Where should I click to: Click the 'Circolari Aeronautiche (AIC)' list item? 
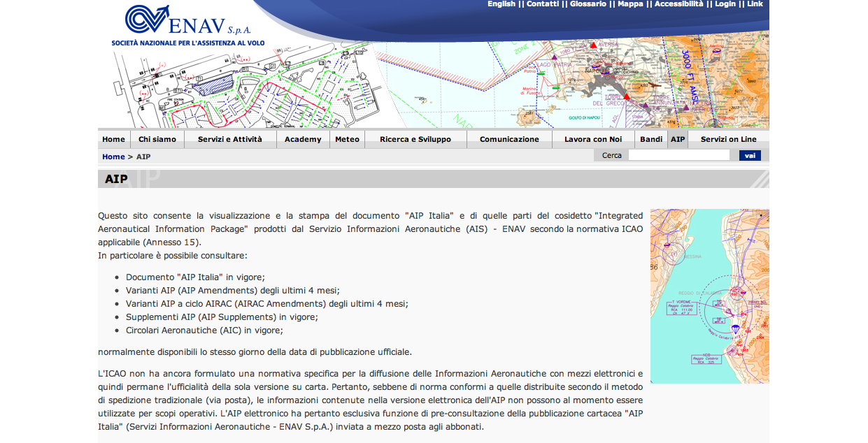coord(204,330)
